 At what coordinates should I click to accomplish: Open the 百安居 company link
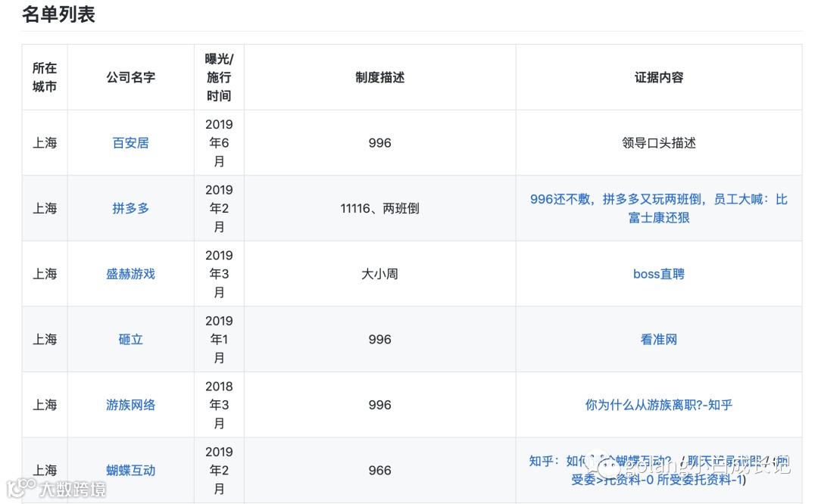point(130,143)
